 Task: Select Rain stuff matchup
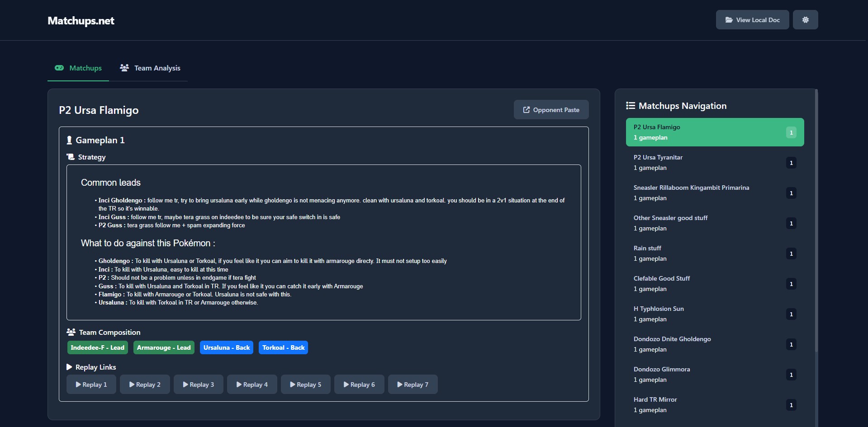click(x=715, y=253)
